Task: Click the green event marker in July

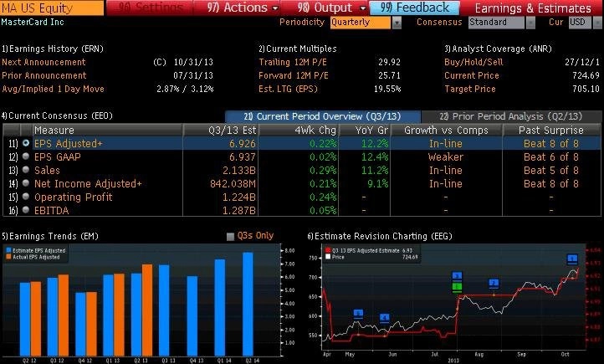Action: click(x=457, y=287)
